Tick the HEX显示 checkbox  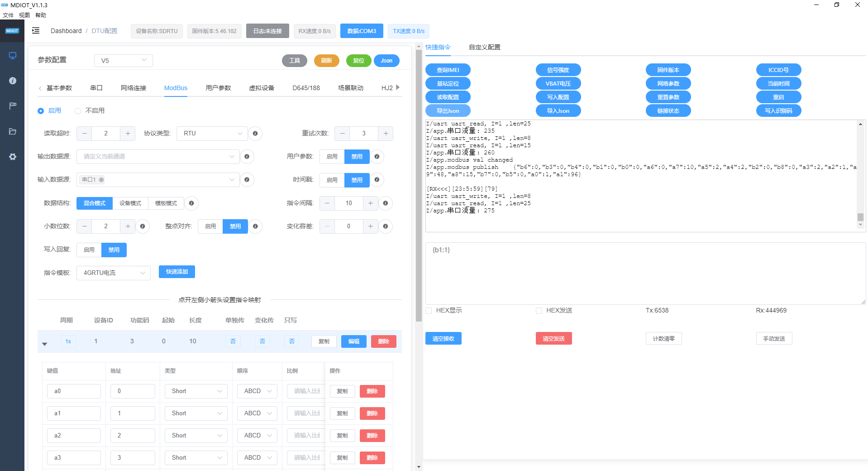429,311
